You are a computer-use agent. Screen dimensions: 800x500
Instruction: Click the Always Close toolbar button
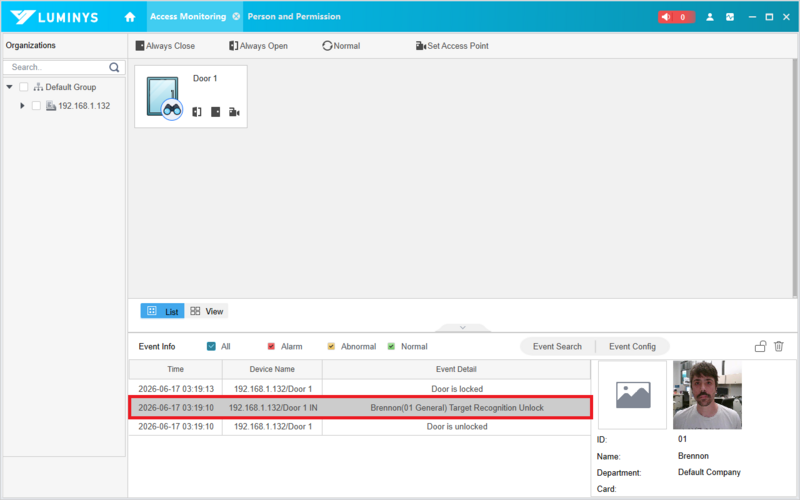[x=165, y=46]
